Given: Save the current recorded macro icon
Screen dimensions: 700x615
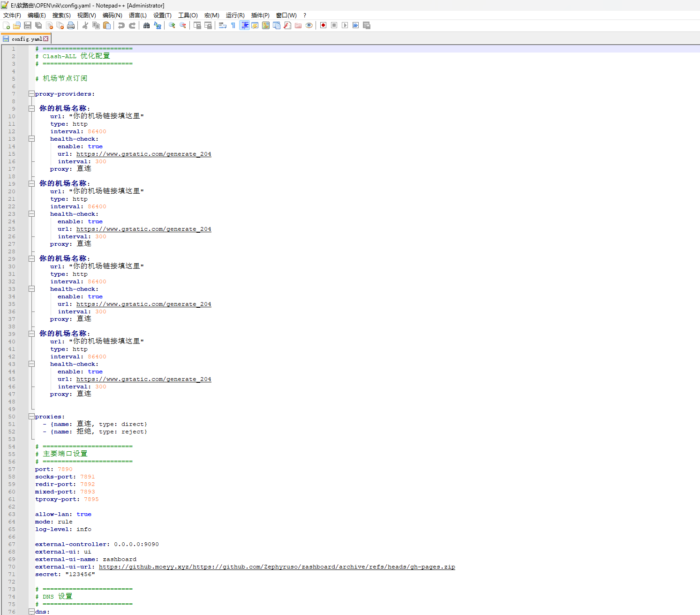Looking at the screenshot, I should pyautogui.click(x=367, y=25).
